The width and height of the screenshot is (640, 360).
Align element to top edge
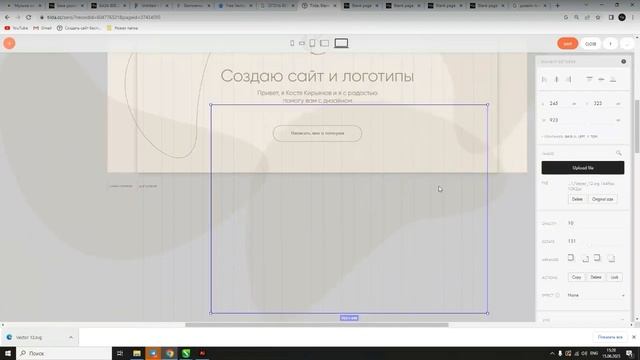pos(589,80)
